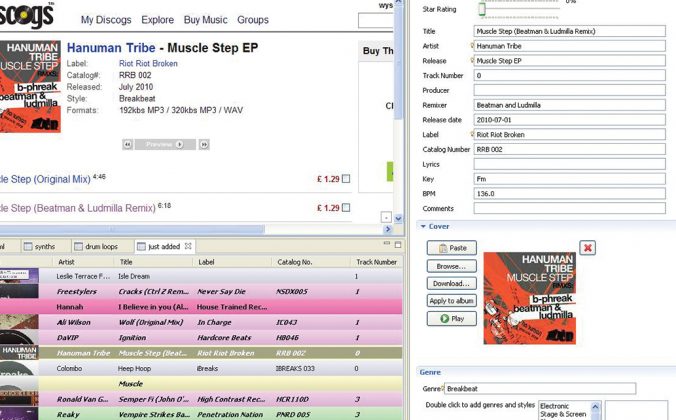This screenshot has width=676, height=420.
Task: Click the Play button under Cover
Action: tap(451, 319)
